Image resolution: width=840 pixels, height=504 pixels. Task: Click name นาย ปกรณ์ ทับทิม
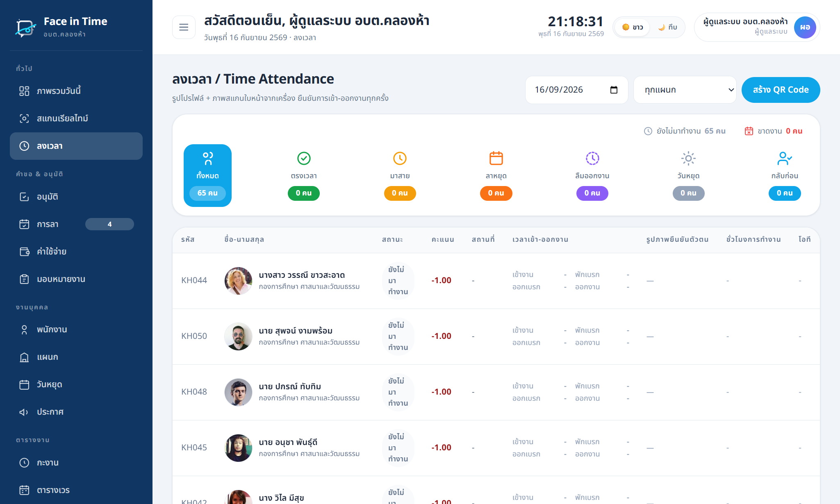coord(290,386)
